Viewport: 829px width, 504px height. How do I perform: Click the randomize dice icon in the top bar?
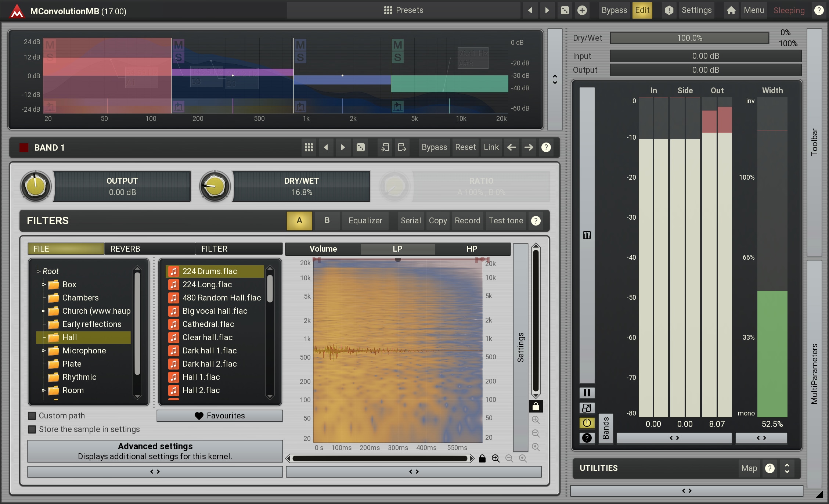click(565, 10)
